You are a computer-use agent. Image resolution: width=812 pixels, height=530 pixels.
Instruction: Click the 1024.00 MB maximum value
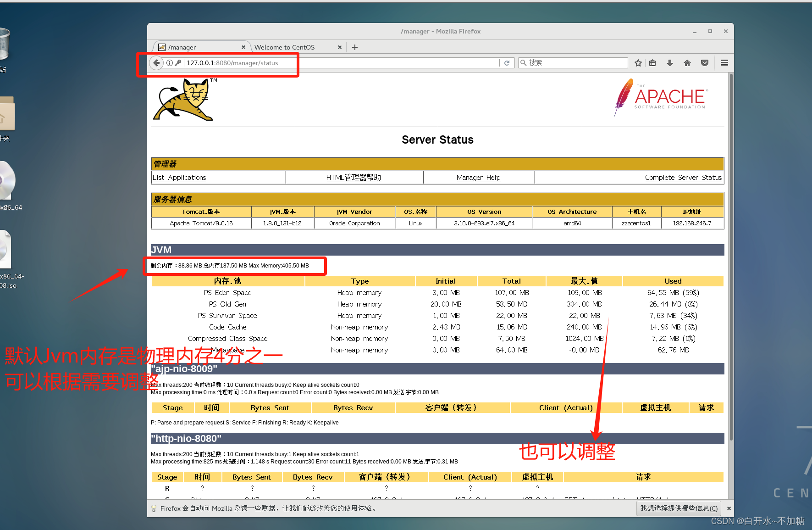tap(585, 339)
